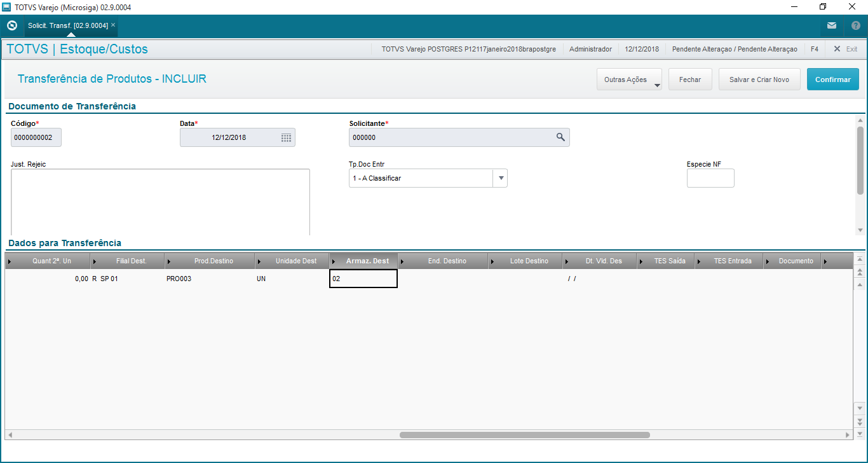Click the Armaz. Dest cell containing 02
The height and width of the screenshot is (463, 868).
click(x=363, y=279)
